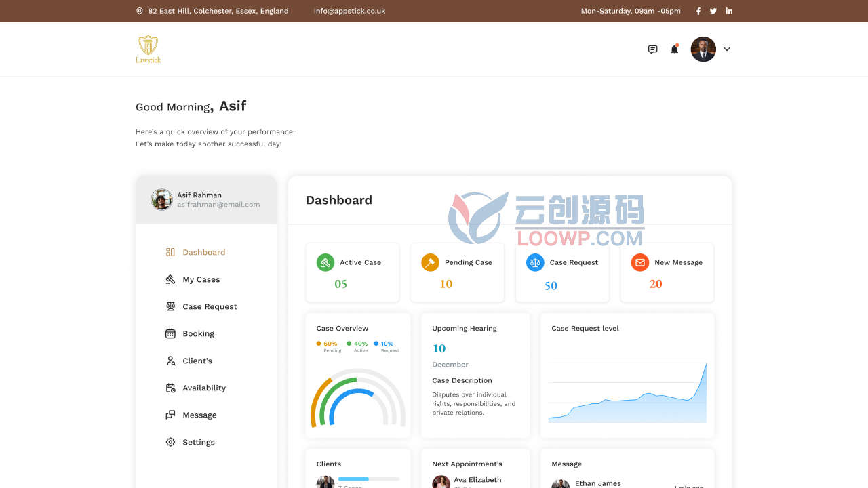The image size is (868, 488).
Task: Click the Clients card progress bar
Action: coord(369,479)
